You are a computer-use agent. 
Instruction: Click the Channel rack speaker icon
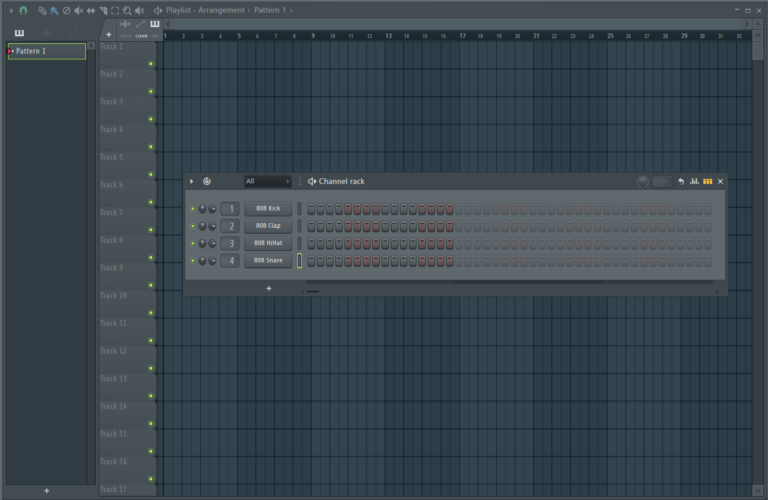coord(312,182)
